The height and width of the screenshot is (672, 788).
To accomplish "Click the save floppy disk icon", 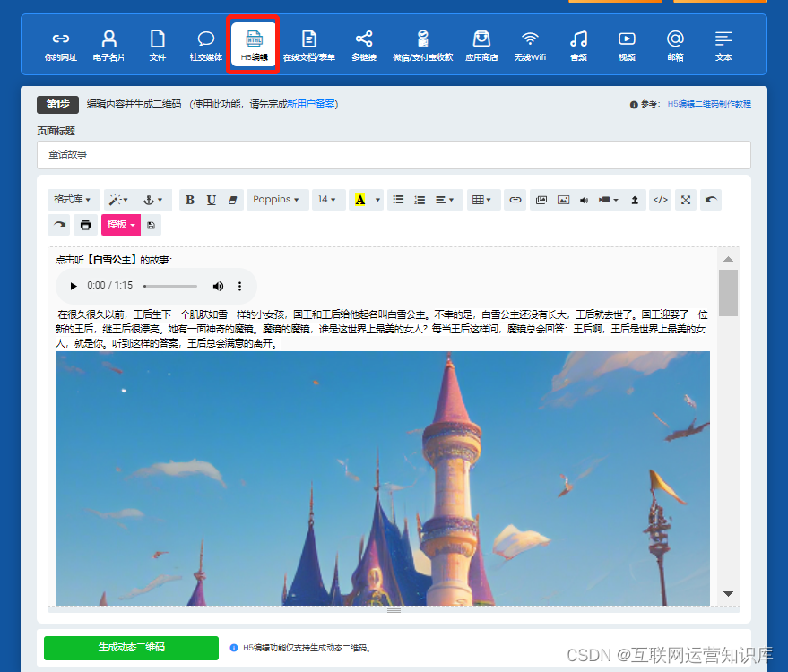I will pyautogui.click(x=151, y=225).
